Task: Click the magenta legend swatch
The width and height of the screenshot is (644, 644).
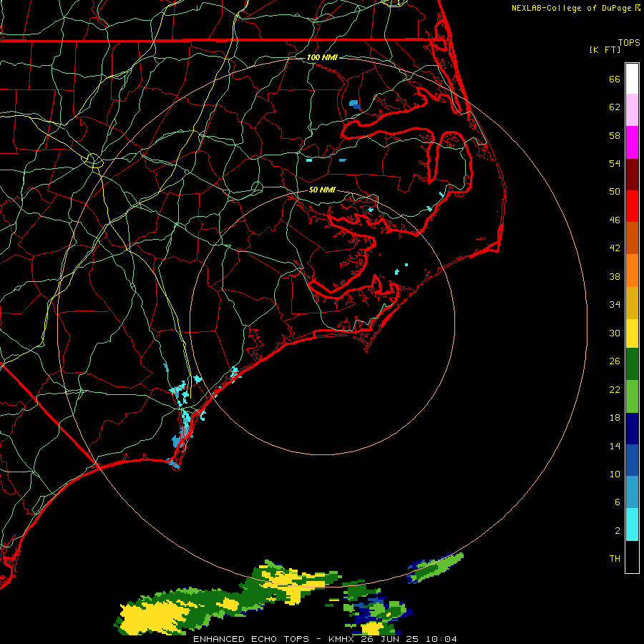Action: point(632,142)
